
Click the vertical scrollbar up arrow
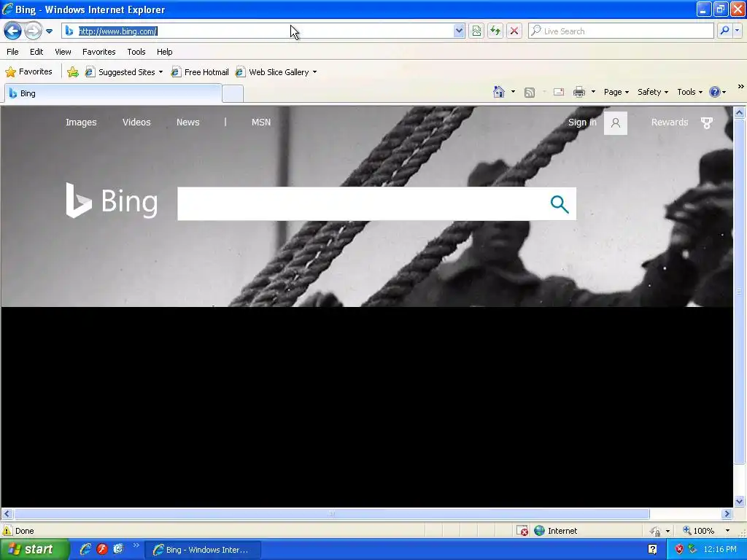click(740, 113)
